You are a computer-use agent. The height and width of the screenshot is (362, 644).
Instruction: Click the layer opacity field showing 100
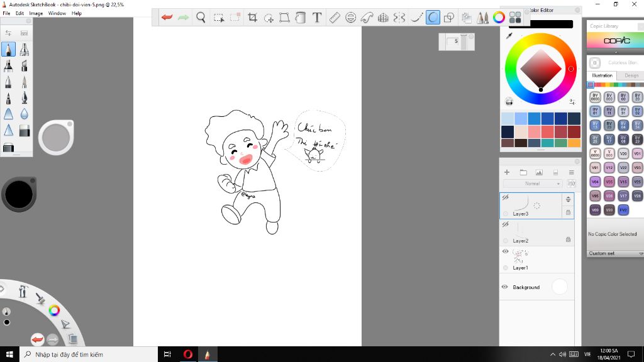(x=571, y=184)
